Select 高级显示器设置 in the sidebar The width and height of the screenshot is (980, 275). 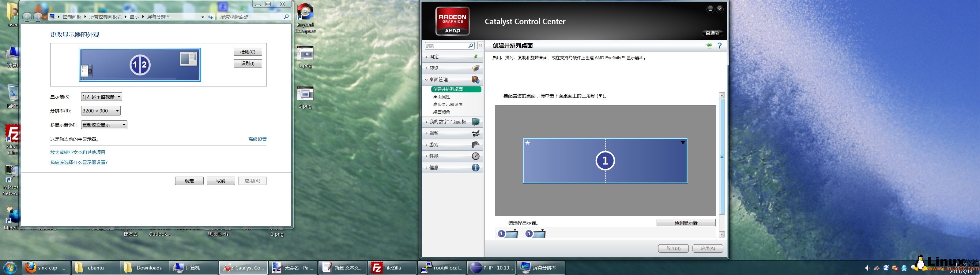coord(447,105)
